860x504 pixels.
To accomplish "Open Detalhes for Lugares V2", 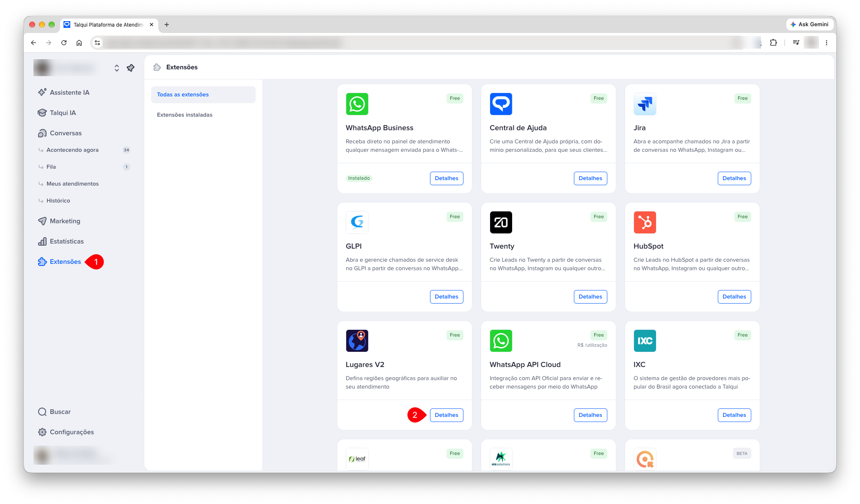I will point(447,415).
